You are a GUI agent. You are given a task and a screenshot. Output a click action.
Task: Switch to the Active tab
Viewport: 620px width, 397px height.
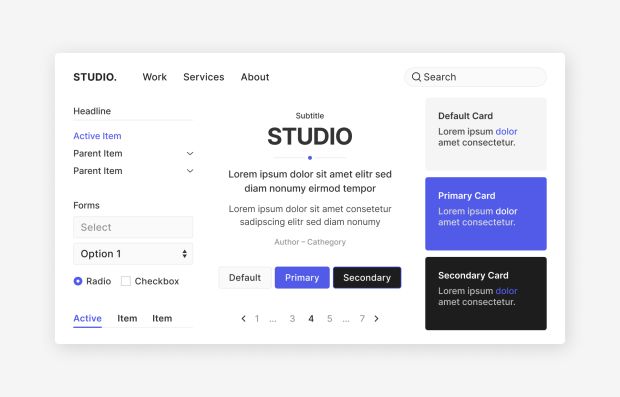pyautogui.click(x=87, y=318)
